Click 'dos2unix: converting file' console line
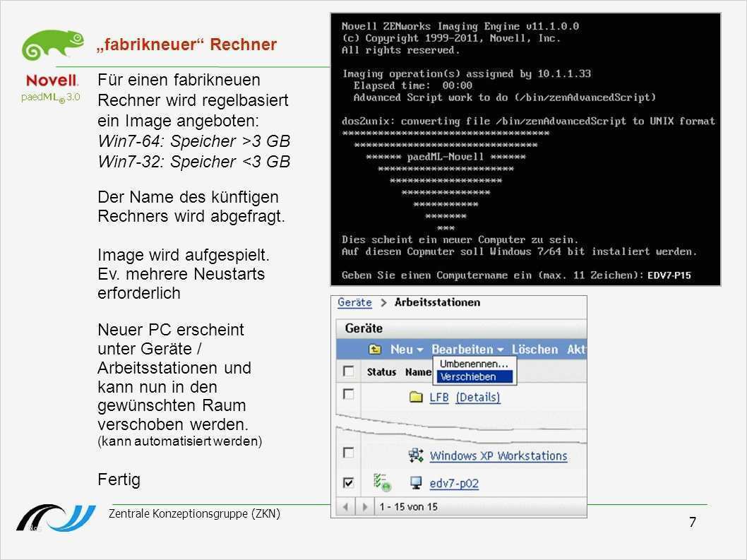This screenshot has height=560, width=747. [528, 121]
